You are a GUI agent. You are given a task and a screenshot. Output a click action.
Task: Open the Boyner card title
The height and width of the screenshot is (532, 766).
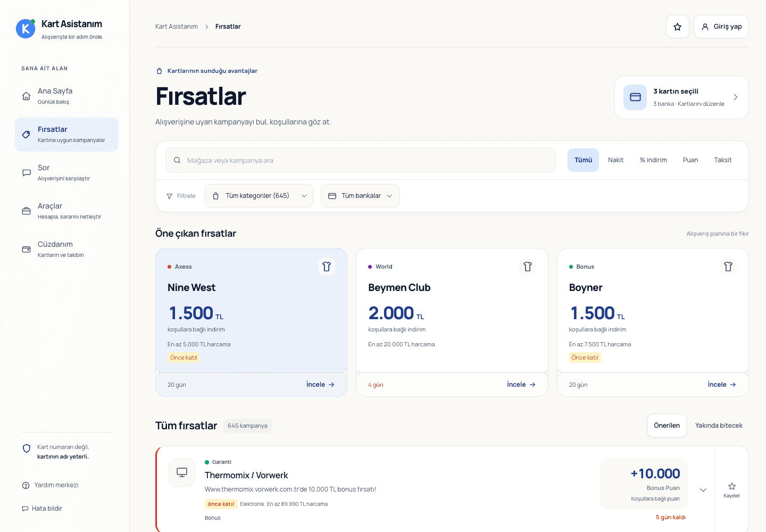click(x=586, y=288)
